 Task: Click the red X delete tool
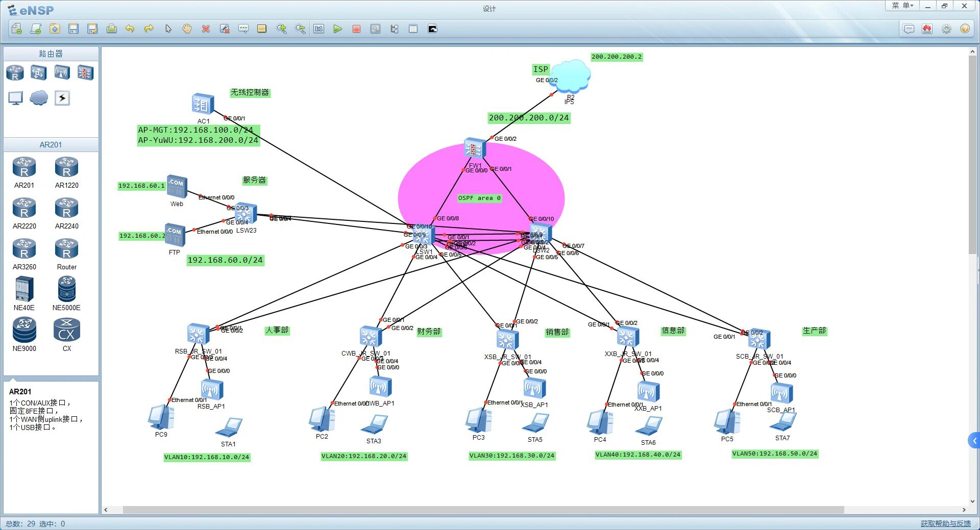[x=206, y=29]
